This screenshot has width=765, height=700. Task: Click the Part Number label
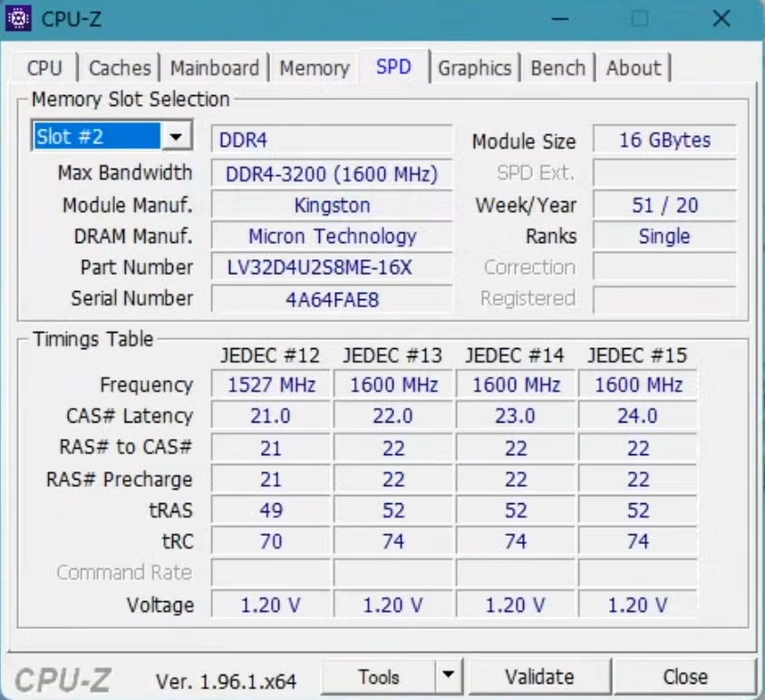pyautogui.click(x=137, y=267)
